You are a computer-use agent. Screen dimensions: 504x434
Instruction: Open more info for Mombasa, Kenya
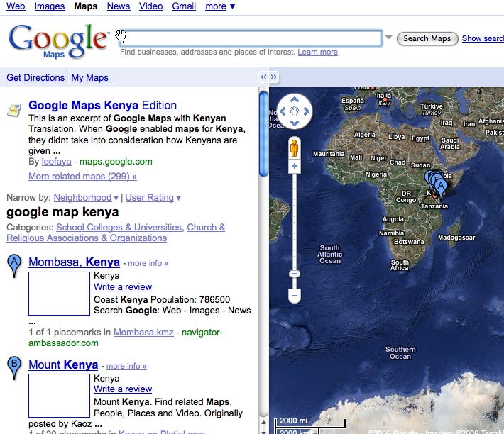148,263
